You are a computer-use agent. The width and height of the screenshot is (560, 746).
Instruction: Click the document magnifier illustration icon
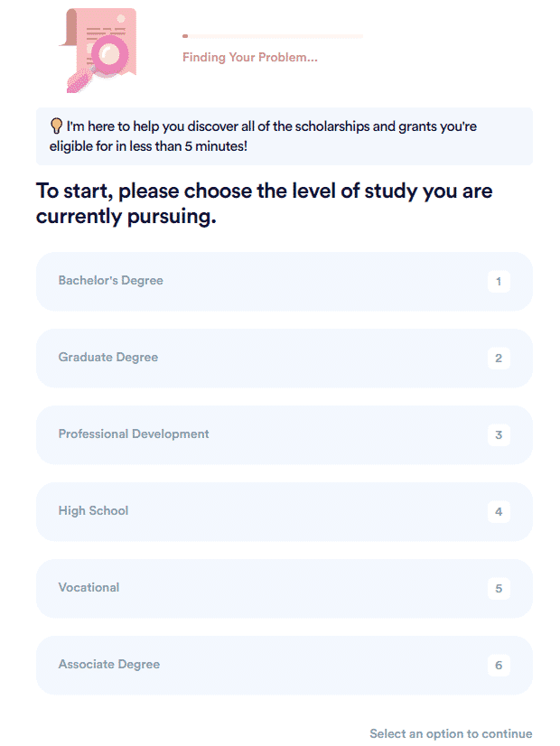click(98, 50)
